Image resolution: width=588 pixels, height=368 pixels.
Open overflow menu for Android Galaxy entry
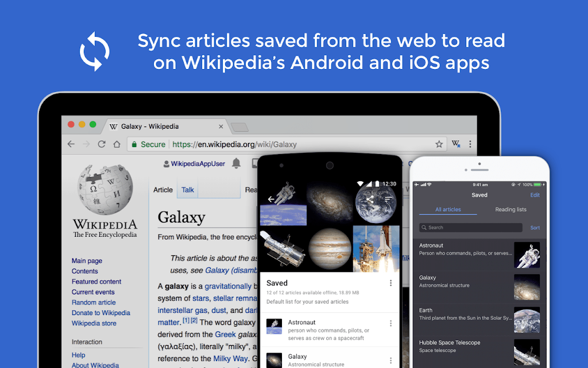(390, 361)
